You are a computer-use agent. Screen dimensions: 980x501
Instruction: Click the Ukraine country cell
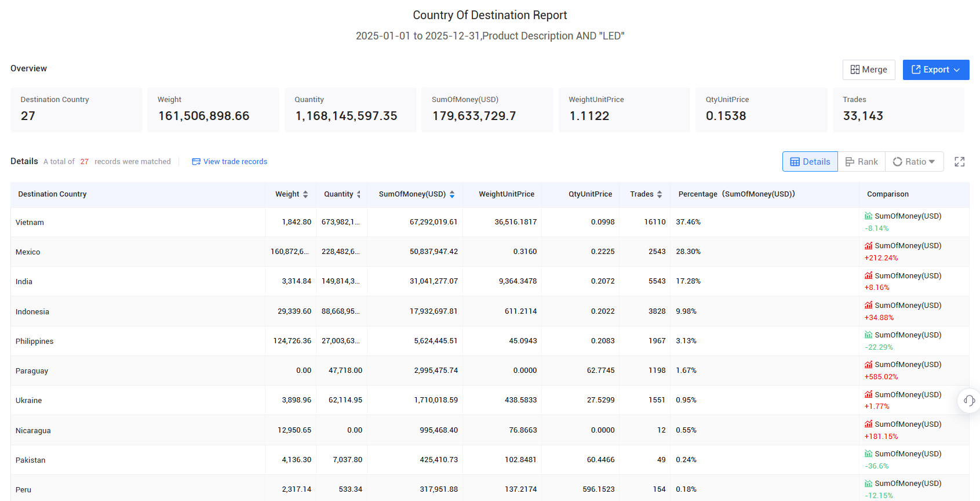point(138,400)
